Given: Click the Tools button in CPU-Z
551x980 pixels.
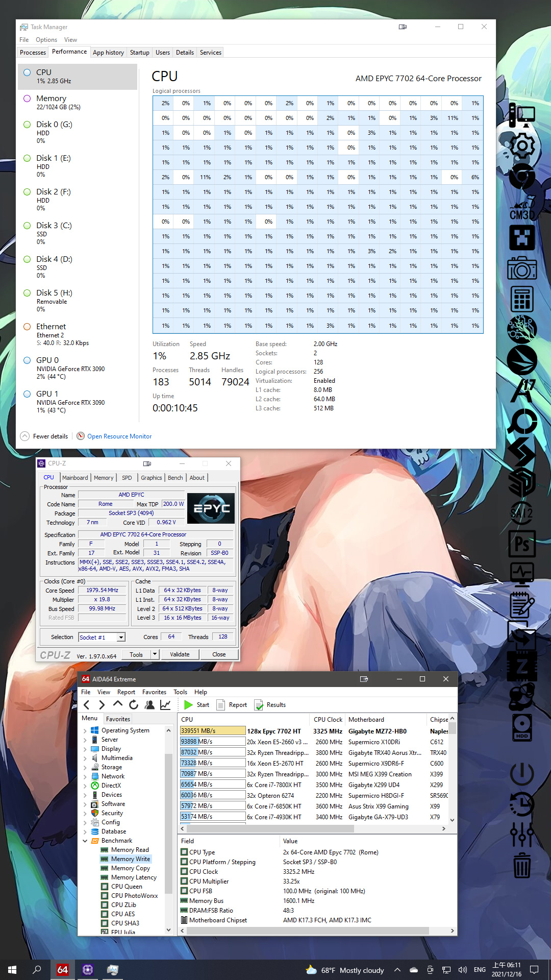Looking at the screenshot, I should click(x=136, y=654).
